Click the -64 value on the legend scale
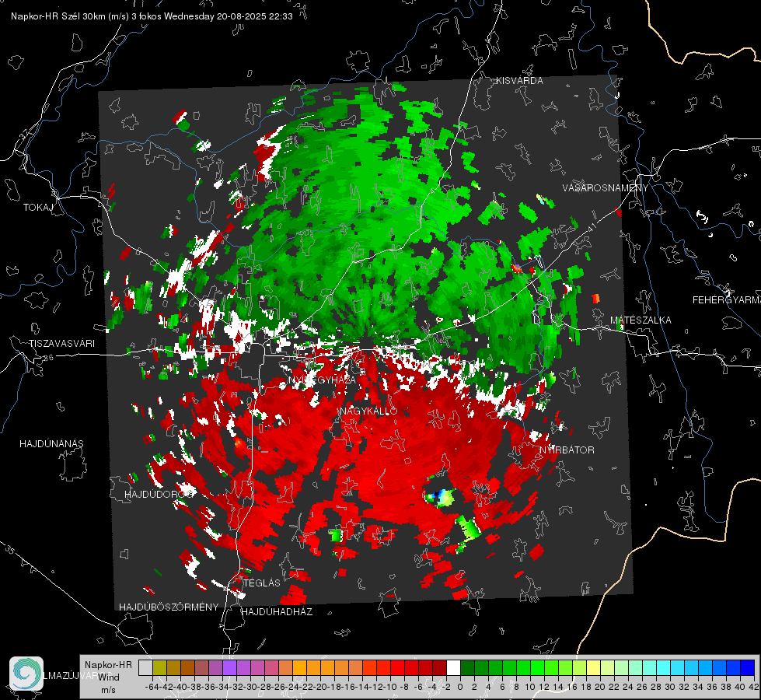761x700 pixels. (152, 687)
